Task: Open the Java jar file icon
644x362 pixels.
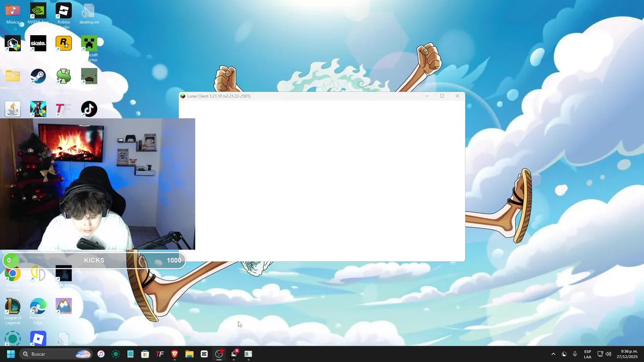Action: tap(13, 109)
